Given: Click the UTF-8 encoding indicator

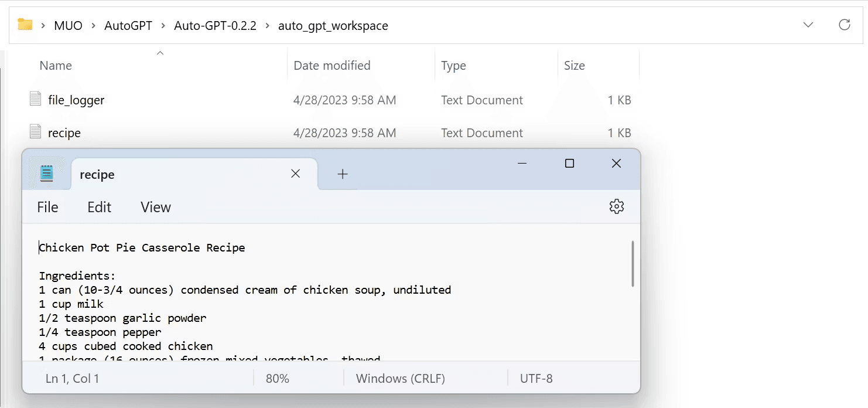Looking at the screenshot, I should [x=536, y=378].
